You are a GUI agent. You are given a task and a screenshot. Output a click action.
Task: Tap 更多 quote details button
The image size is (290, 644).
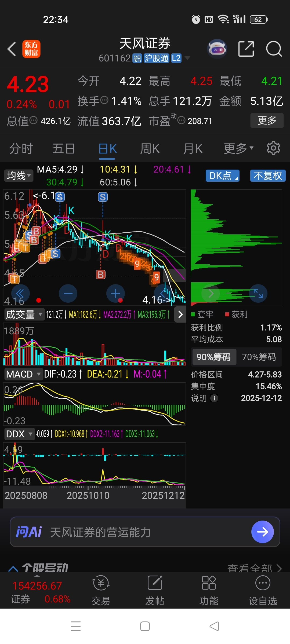[267, 120]
